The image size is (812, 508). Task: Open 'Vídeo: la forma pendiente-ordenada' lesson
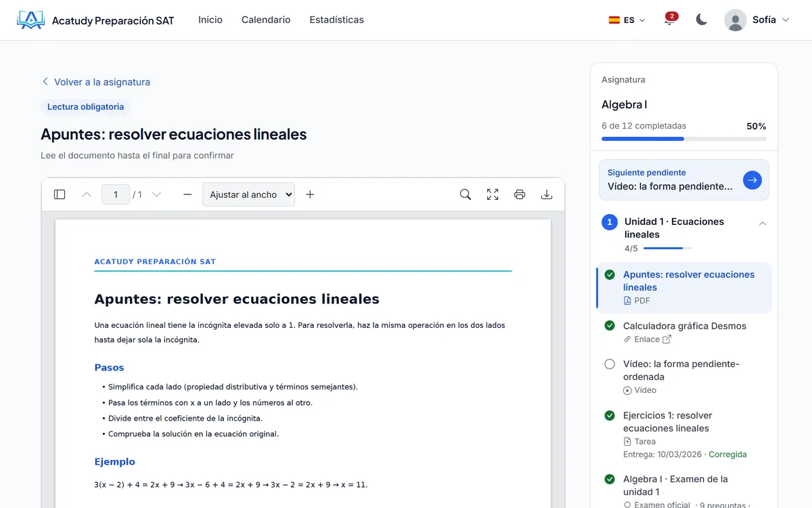coord(684,377)
